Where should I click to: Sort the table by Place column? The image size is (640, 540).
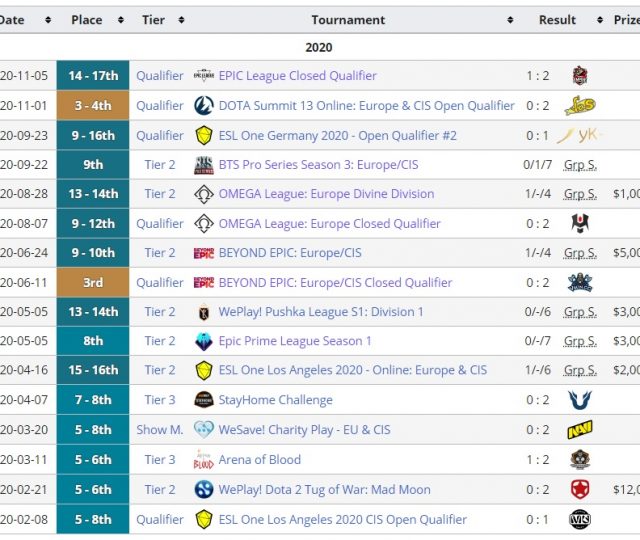coord(92,20)
